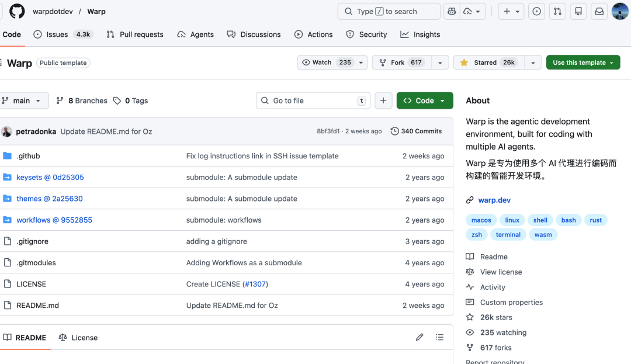Click the rust topic tag
The image size is (631, 364).
tap(595, 220)
